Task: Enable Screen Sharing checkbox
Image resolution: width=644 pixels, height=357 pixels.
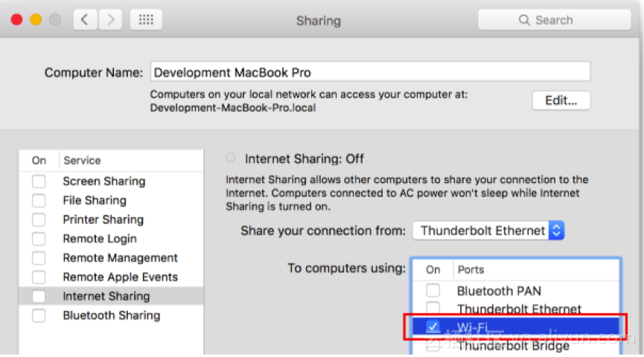Action: [39, 181]
